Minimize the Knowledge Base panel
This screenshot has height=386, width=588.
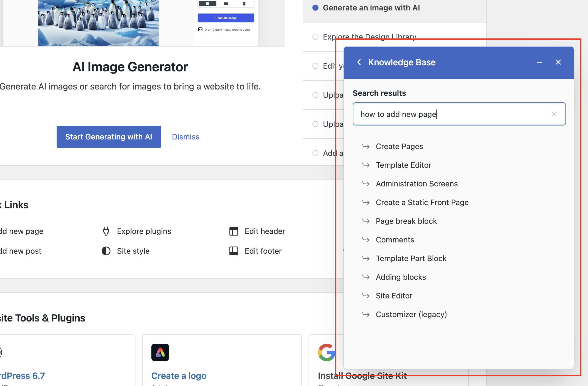click(539, 62)
